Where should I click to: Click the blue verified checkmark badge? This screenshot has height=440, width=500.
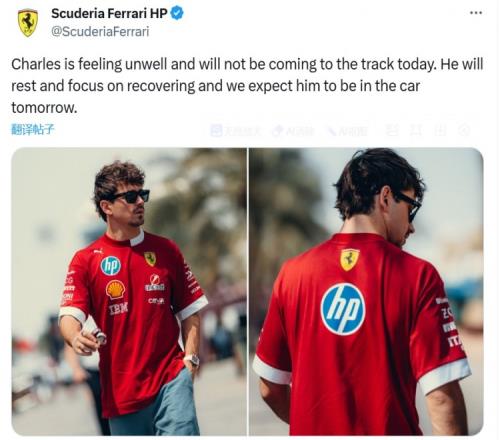pyautogui.click(x=177, y=13)
